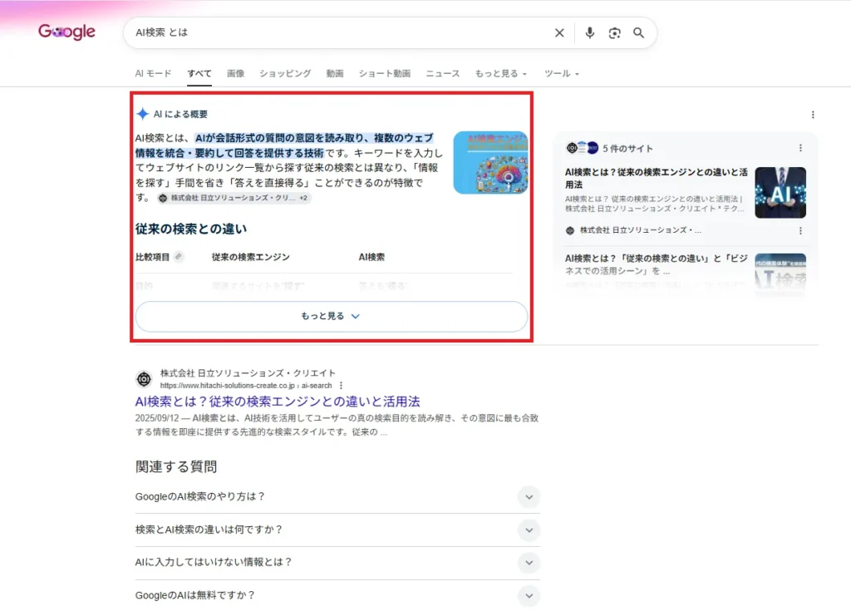Click the highlighted AI overview summary sentence
This screenshot has height=616, width=851.
[x=284, y=145]
